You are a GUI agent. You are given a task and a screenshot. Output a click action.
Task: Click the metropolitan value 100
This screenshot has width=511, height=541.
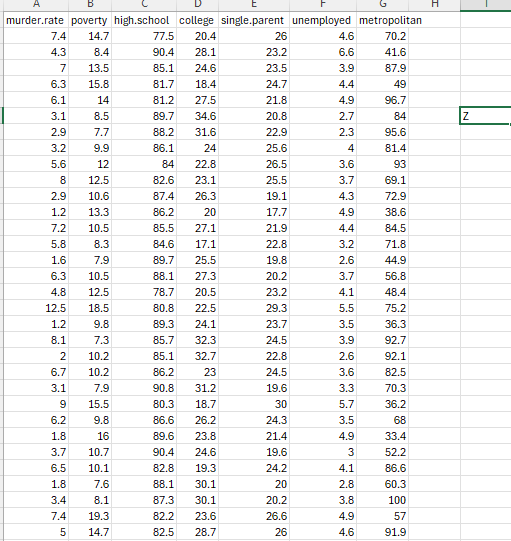tap(383, 500)
